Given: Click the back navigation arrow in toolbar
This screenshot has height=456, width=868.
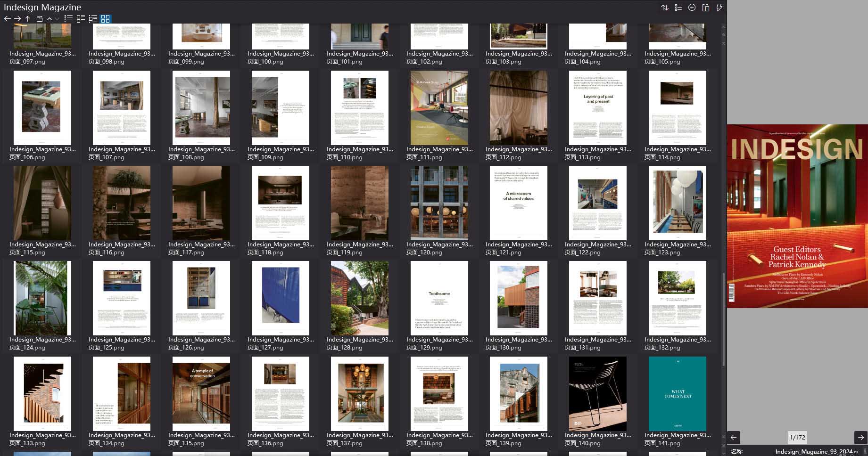Looking at the screenshot, I should (7, 19).
